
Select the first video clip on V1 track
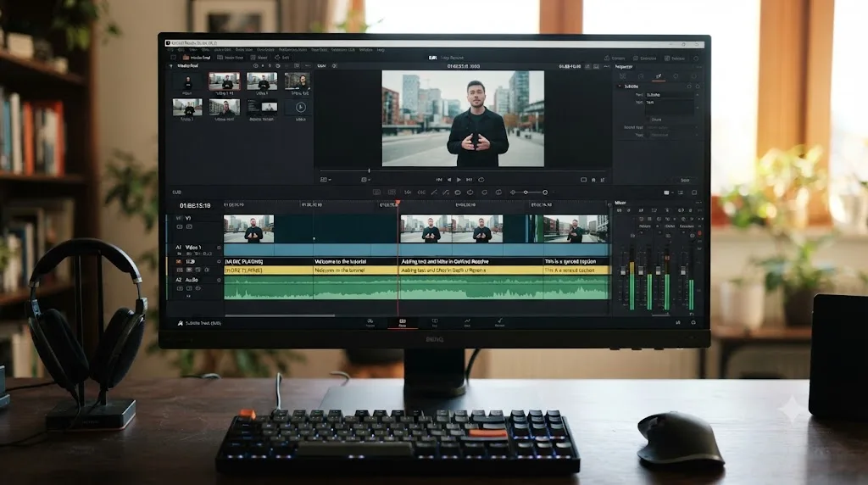coord(248,229)
